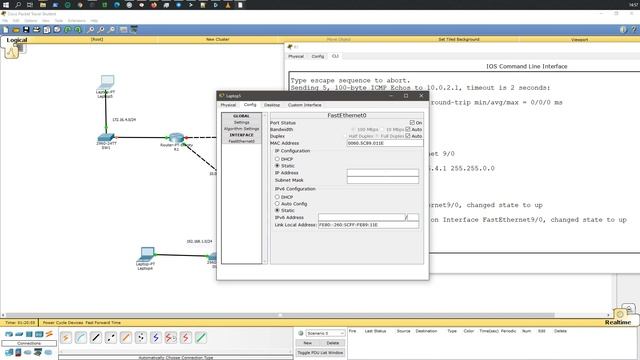640x360 pixels.
Task: Switch to Realtime mode tab
Action: (x=618, y=322)
